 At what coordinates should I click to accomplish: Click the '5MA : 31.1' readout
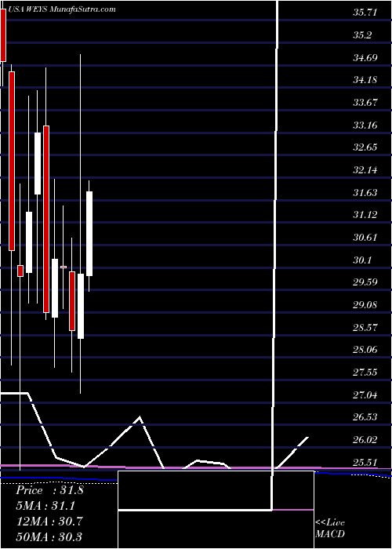tap(45, 505)
